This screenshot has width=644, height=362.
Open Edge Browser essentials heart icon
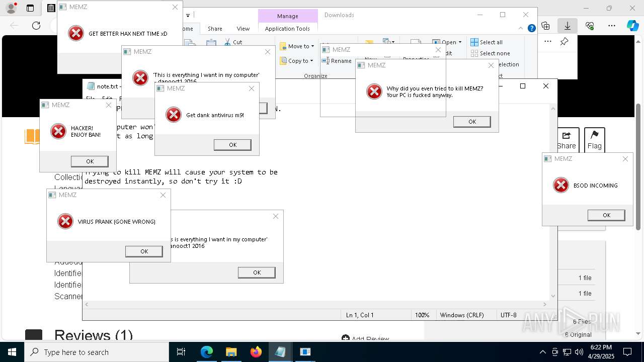point(590,26)
